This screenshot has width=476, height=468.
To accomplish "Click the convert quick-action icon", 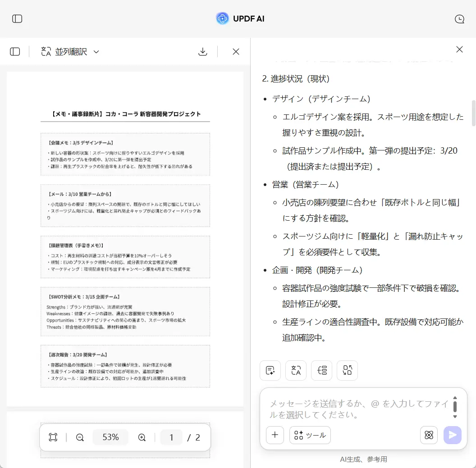I will tap(347, 370).
